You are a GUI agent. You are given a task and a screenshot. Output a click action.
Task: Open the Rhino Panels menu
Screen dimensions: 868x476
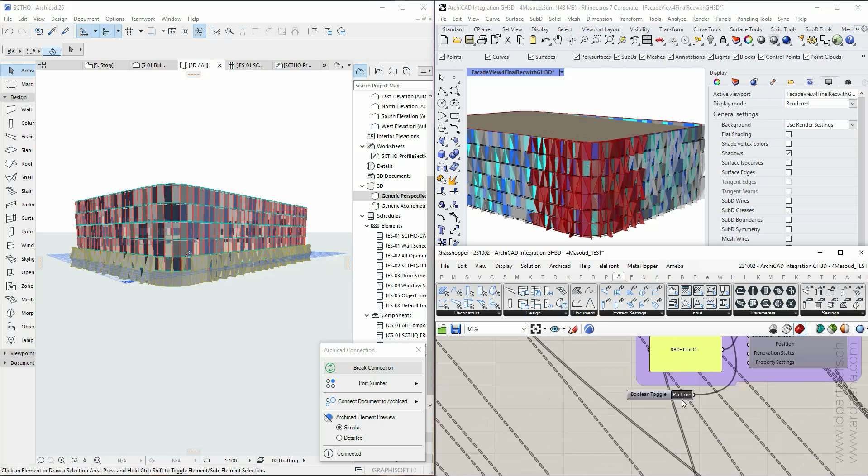723,19
